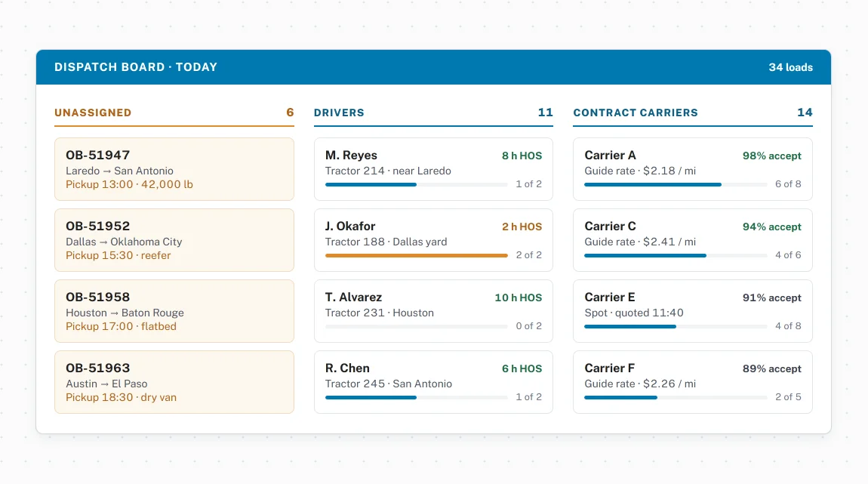Click J. Okafor orange capacity bar
This screenshot has height=484, width=868.
(417, 255)
